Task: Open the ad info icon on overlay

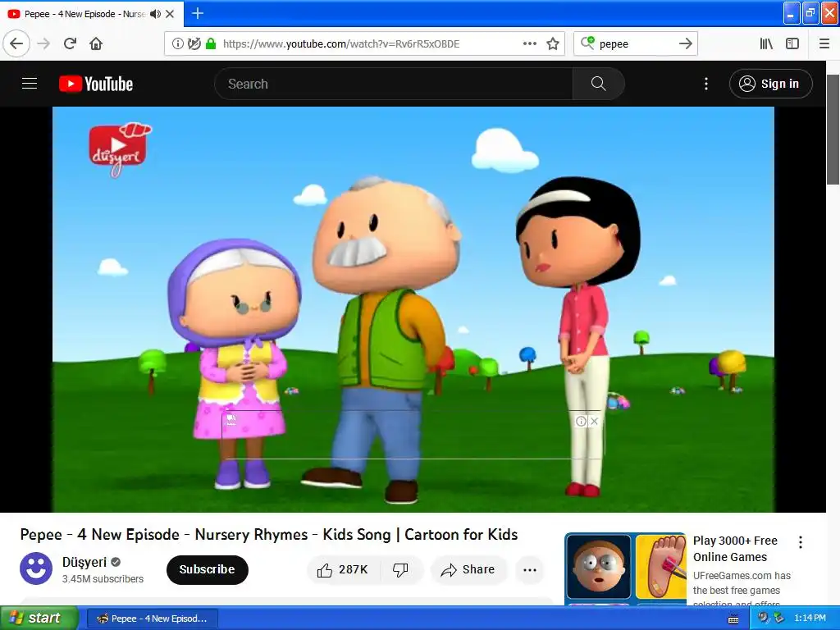Action: coord(581,421)
